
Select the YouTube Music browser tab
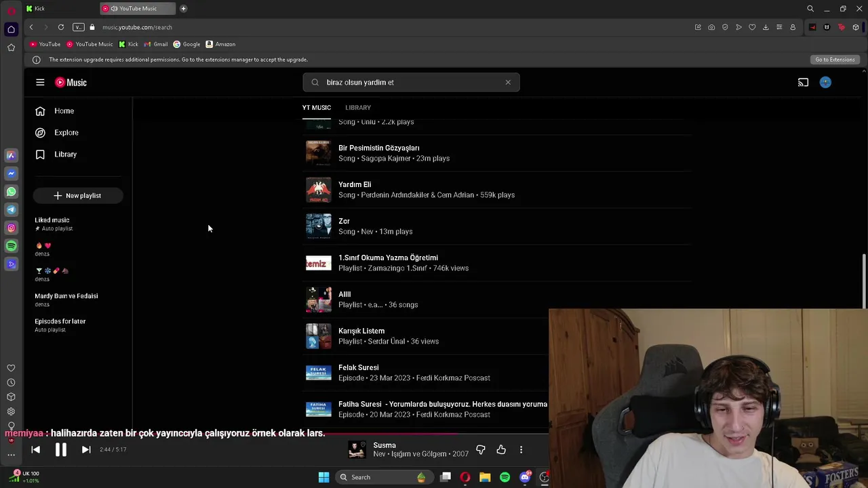click(138, 8)
